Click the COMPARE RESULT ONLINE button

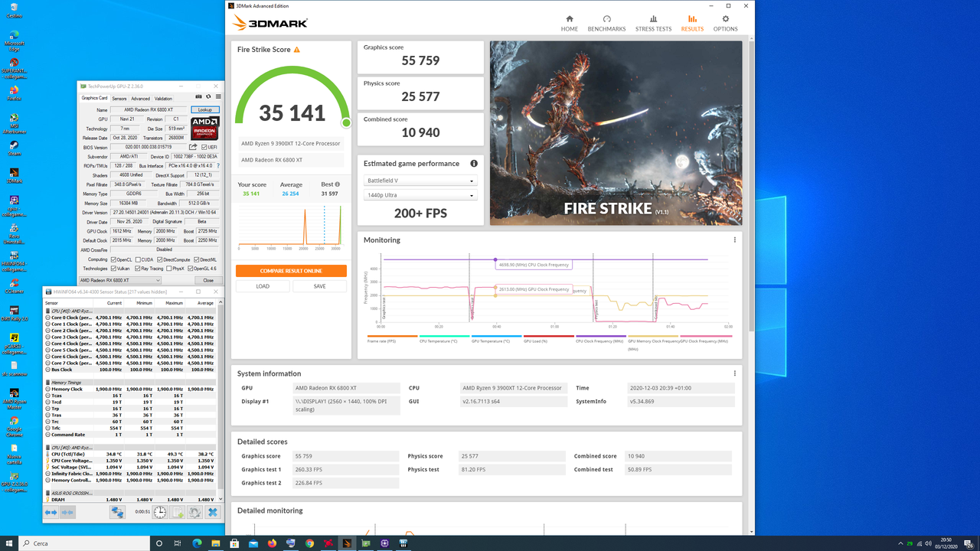pos(291,271)
